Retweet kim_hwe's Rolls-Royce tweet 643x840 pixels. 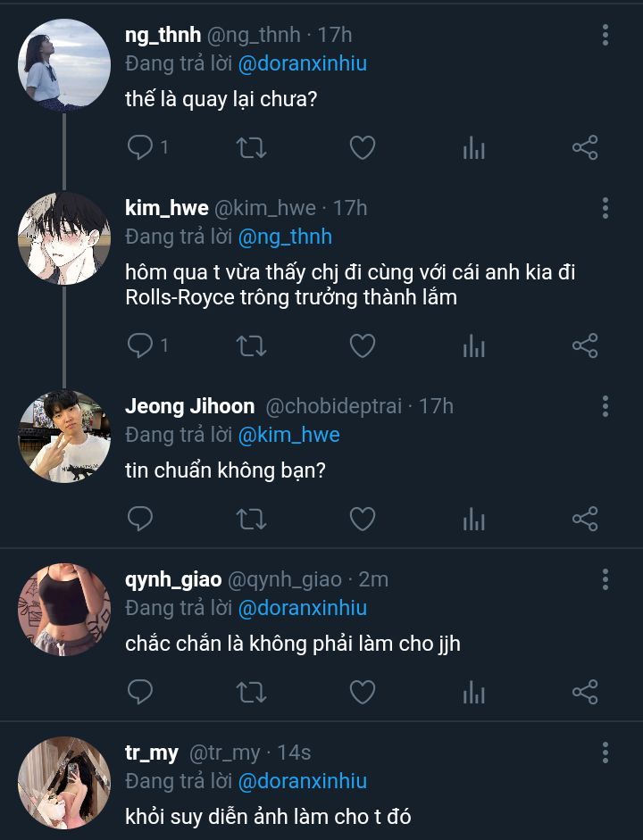(x=251, y=345)
